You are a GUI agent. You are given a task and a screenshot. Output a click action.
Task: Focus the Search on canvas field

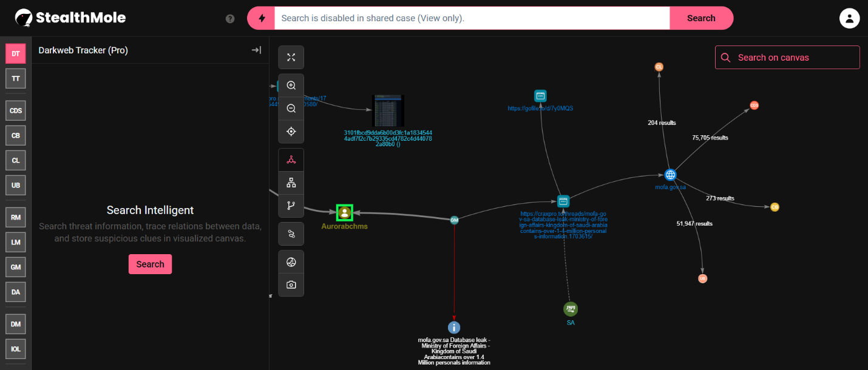click(x=787, y=58)
